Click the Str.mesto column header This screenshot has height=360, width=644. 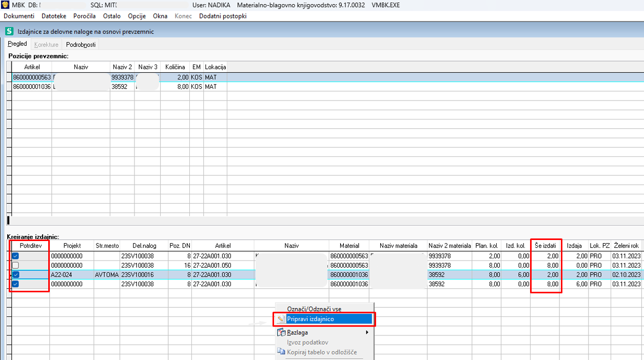click(107, 246)
